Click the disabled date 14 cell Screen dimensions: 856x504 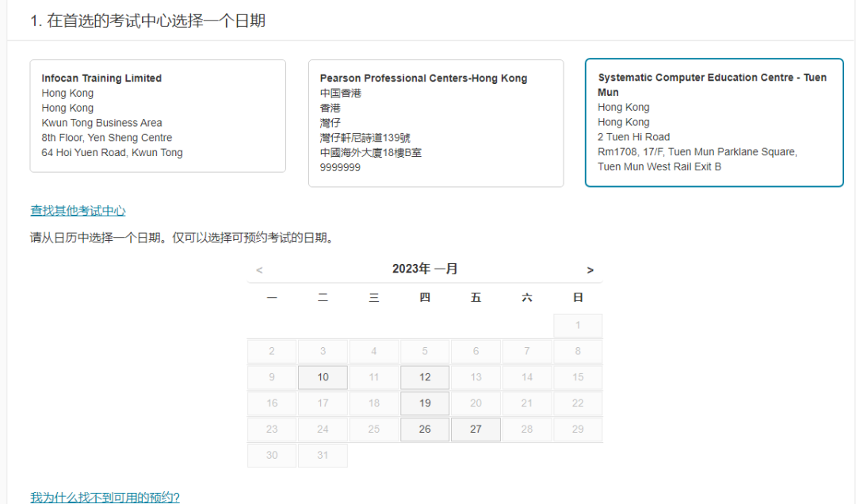527,377
